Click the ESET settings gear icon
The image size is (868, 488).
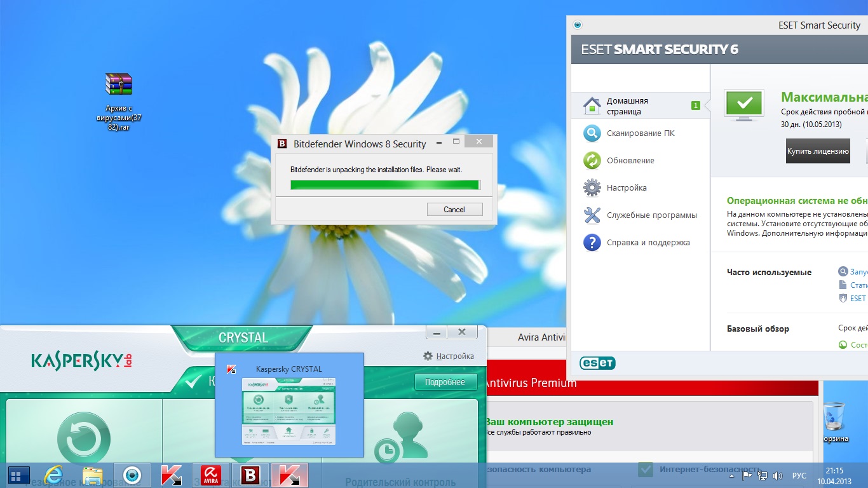(x=592, y=188)
